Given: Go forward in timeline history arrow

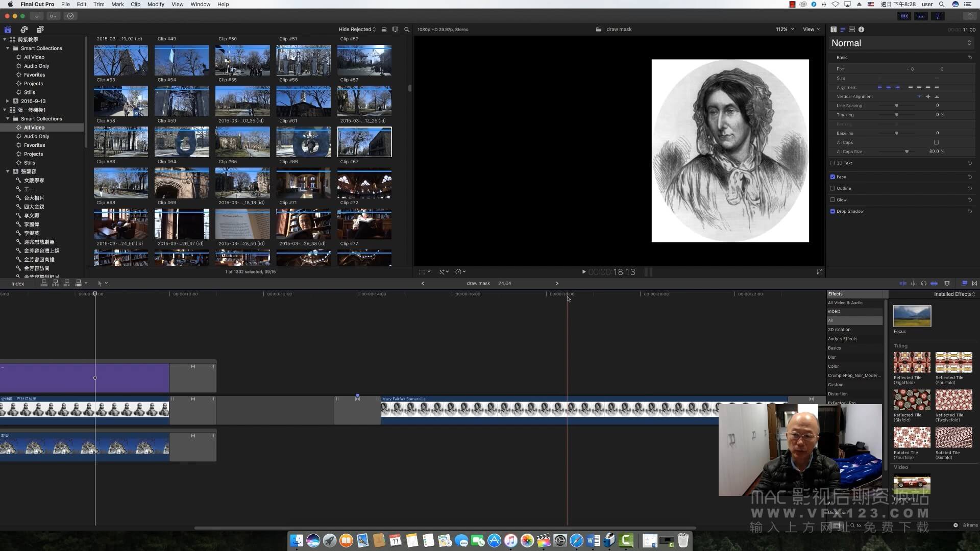Looking at the screenshot, I should tap(557, 283).
